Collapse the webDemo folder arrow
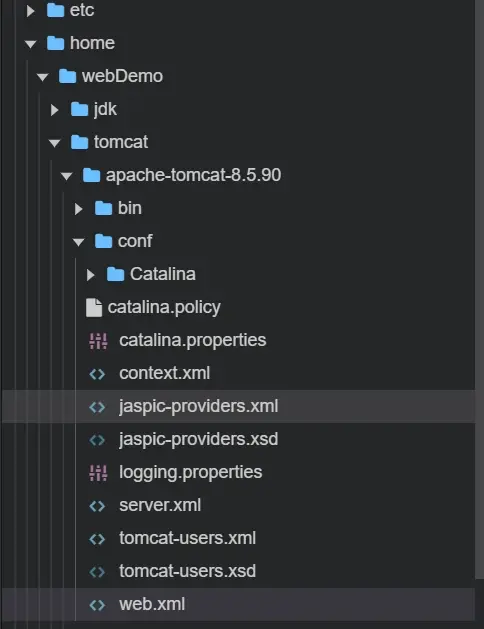484x629 pixels. pyautogui.click(x=43, y=77)
